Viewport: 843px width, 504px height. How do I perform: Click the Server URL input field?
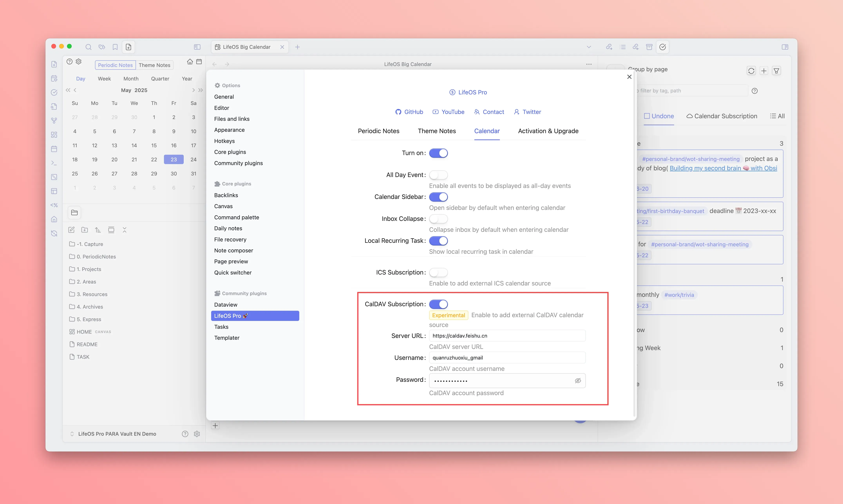(507, 336)
